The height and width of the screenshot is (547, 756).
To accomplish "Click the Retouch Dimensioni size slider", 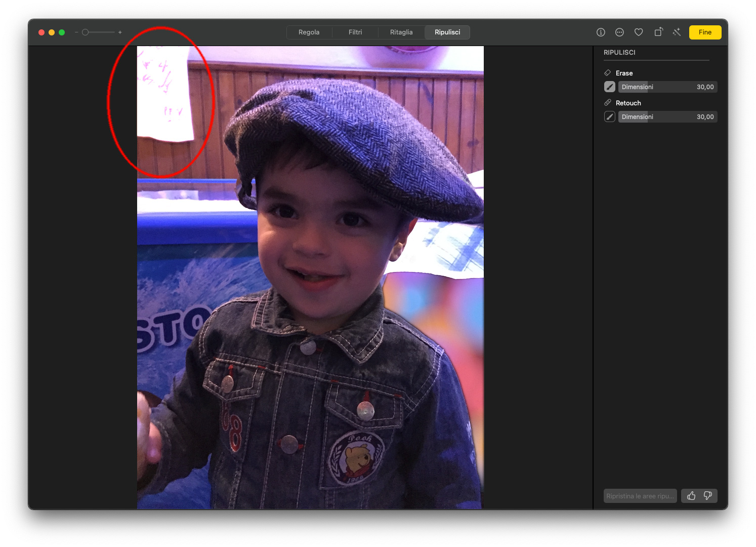I will 667,117.
